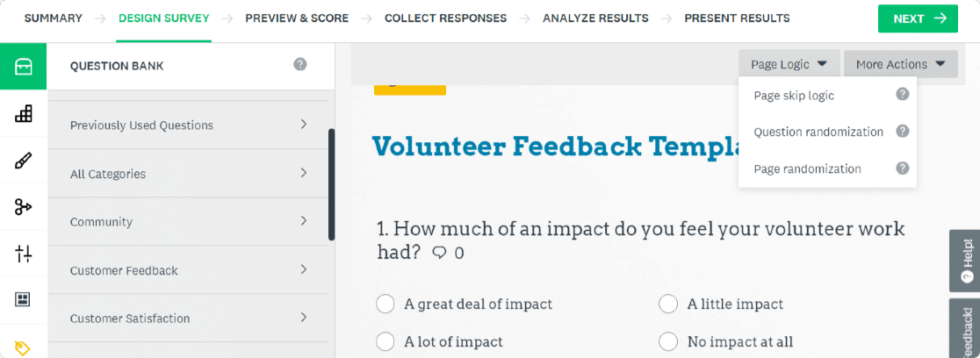The height and width of the screenshot is (358, 980).
Task: Click the question bank scrollbar
Action: [331, 184]
